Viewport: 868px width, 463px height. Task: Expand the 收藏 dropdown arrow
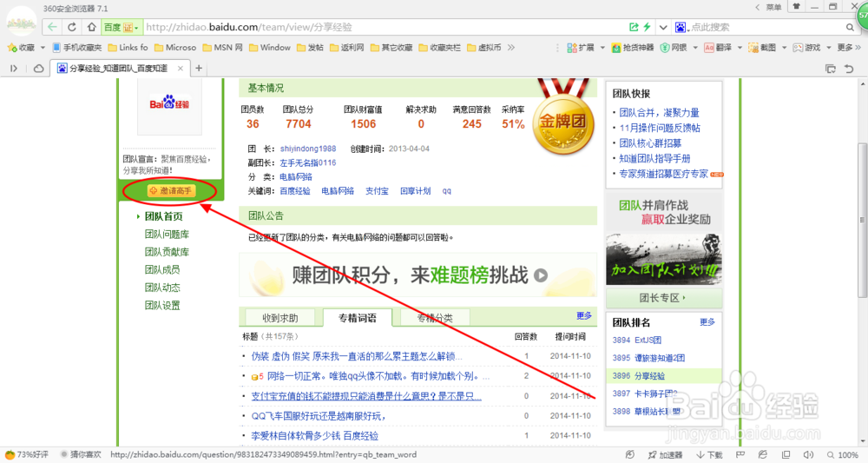pos(43,48)
